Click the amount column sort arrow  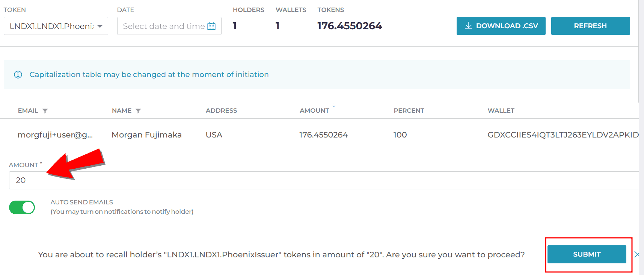pos(334,105)
